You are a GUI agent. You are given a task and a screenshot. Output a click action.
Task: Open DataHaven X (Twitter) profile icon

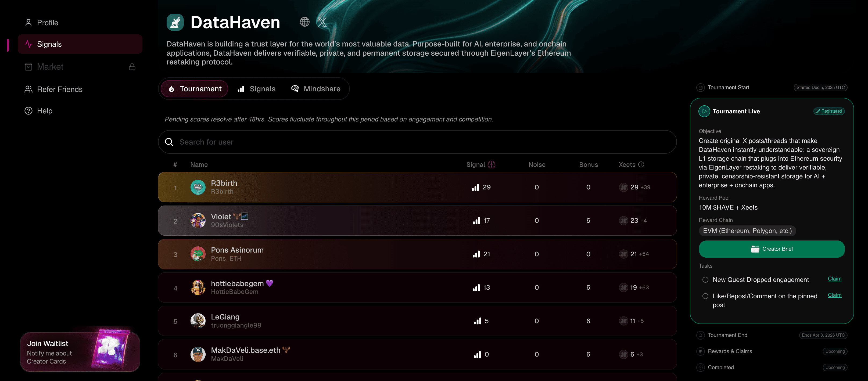coord(322,22)
